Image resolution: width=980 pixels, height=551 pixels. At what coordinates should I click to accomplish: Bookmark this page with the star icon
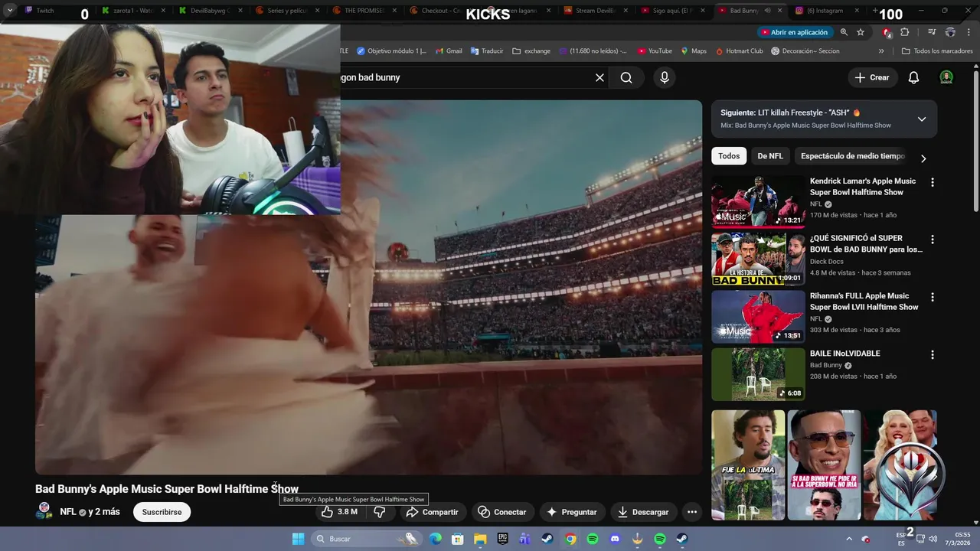(x=861, y=32)
